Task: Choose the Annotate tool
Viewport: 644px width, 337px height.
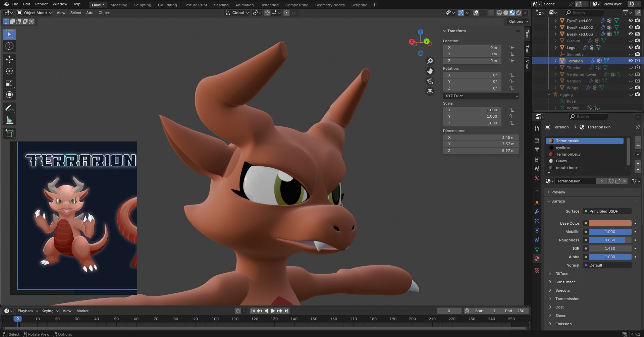Action: [9, 108]
